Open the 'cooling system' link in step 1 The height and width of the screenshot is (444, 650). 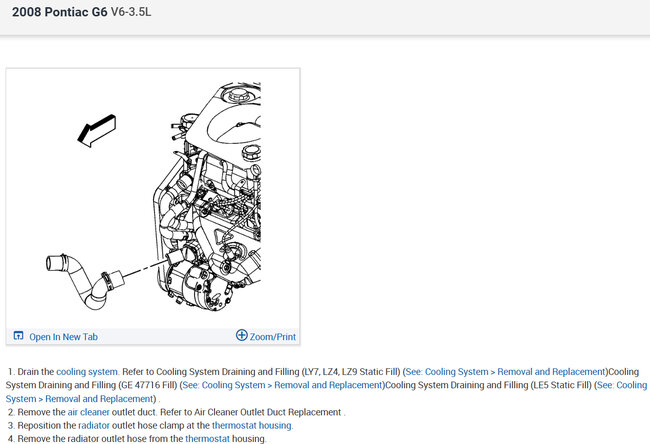pyautogui.click(x=87, y=371)
